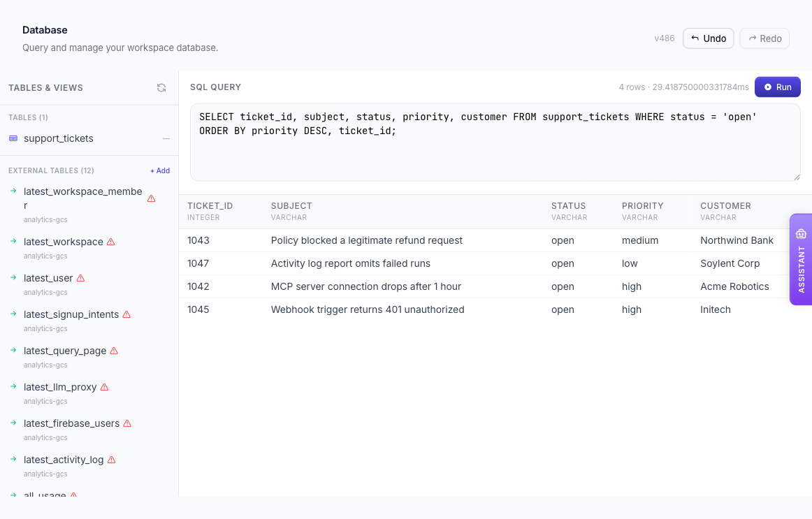This screenshot has width=812, height=519.
Task: Click green arrow icon for latest_activity_log
Action: [x=13, y=459]
